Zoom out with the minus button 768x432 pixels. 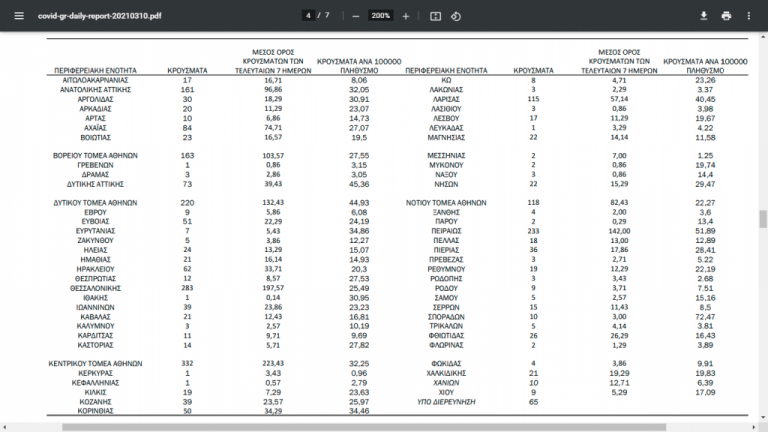pyautogui.click(x=356, y=16)
